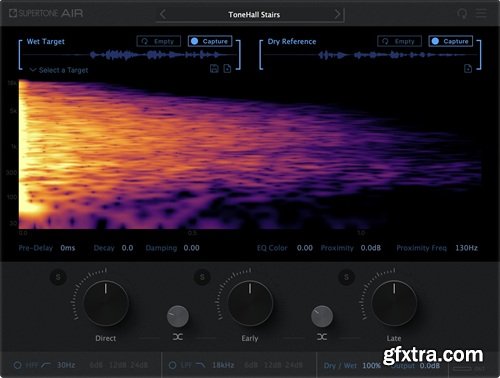The width and height of the screenshot is (500, 378).
Task: Expand the Select a Target dropdown
Action: click(x=59, y=70)
